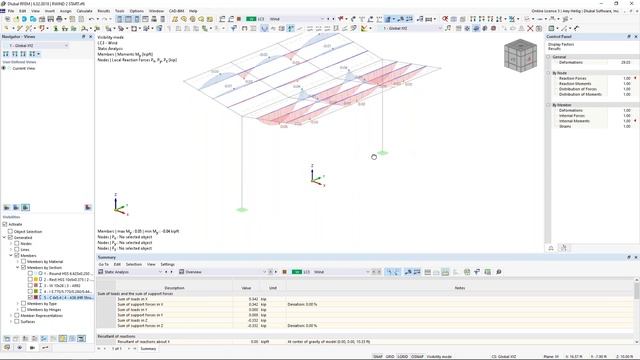This screenshot has height=360, width=640.
Task: Expand the Members by Type node
Action: coord(18,304)
